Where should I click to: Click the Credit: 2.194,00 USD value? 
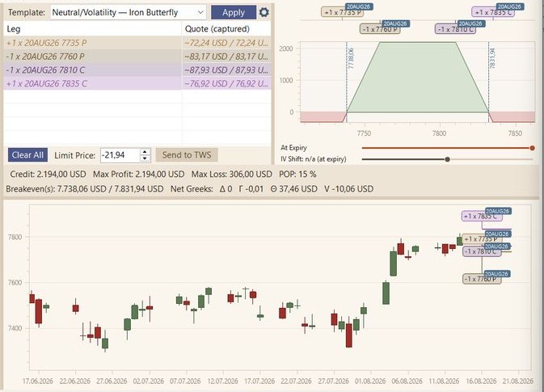point(48,174)
